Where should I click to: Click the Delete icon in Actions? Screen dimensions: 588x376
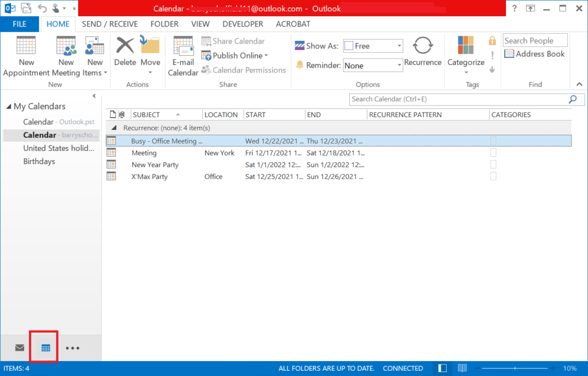click(125, 46)
